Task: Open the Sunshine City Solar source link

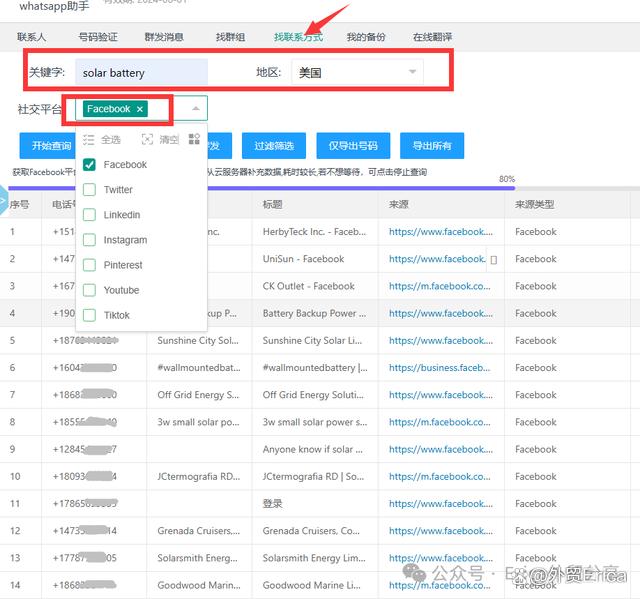Action: [x=441, y=340]
